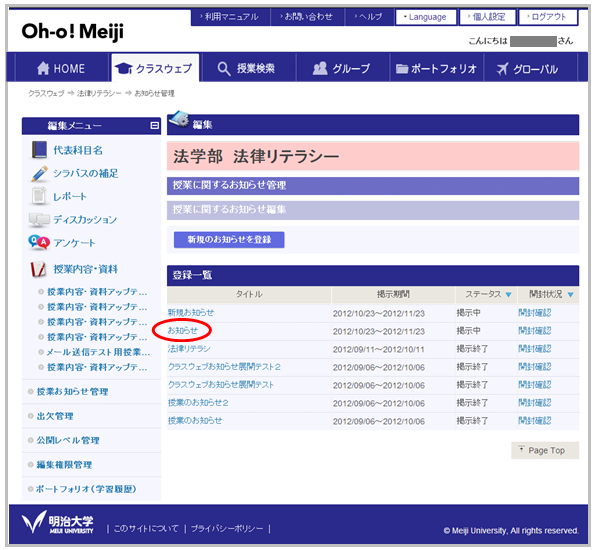
Task: Sort by 開封状況 column arrow
Action: (x=570, y=294)
